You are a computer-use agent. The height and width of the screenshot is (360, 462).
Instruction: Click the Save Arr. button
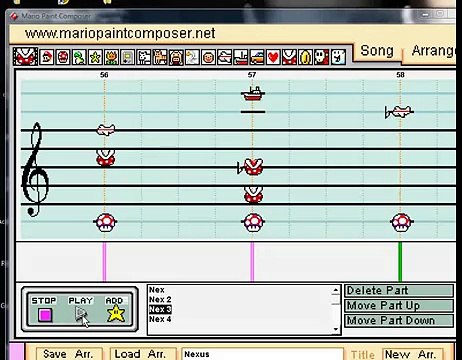69,354
